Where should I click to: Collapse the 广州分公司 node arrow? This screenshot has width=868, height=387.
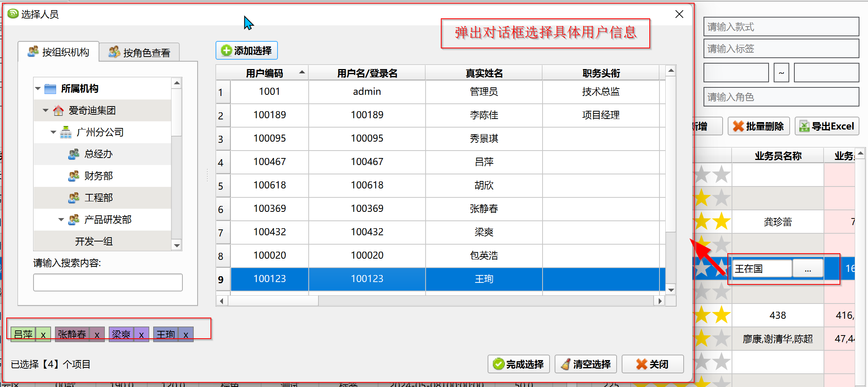point(53,132)
